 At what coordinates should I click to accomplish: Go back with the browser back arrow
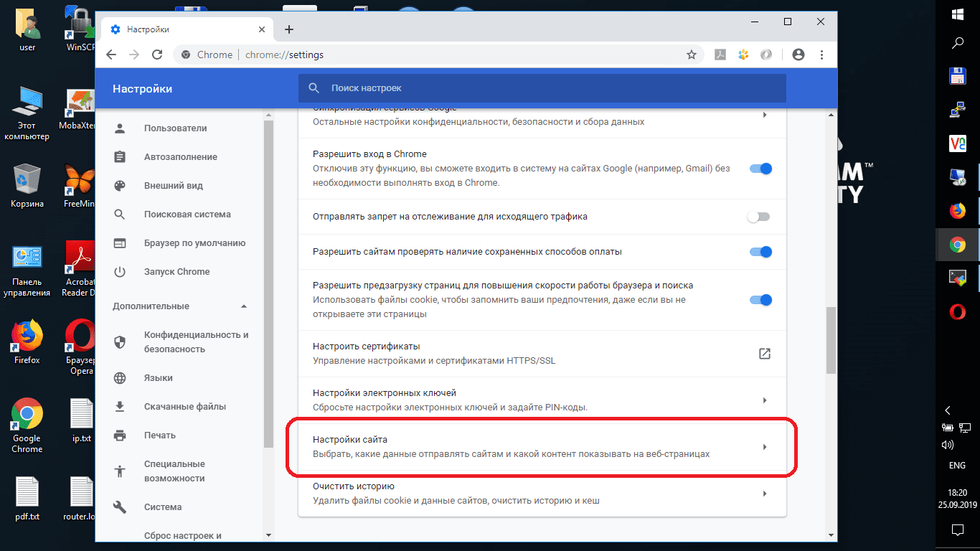(x=111, y=55)
